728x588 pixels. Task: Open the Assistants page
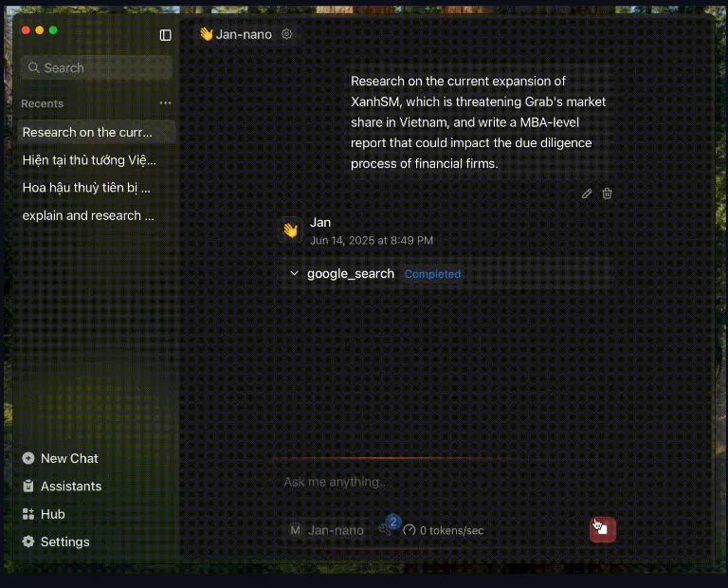(70, 486)
